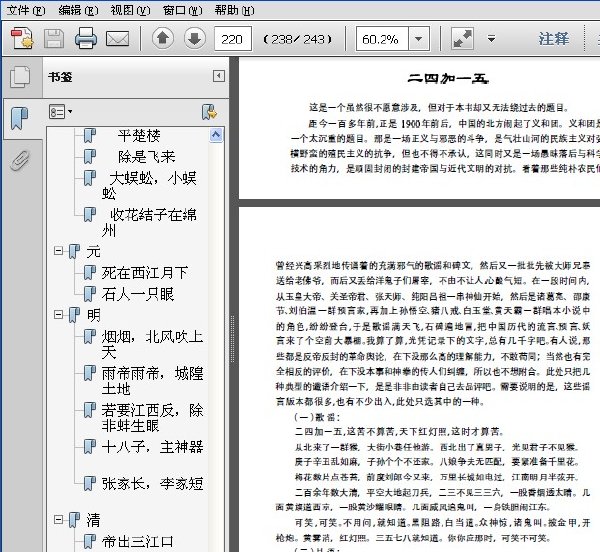Open the 注释 comments panel

pos(554,39)
